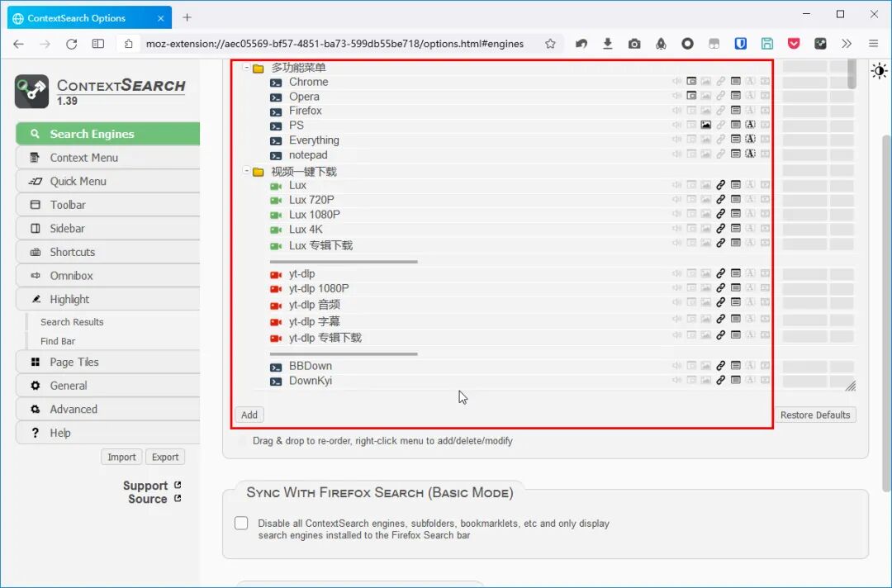
Task: Click the camera screenshot toolbar icon
Action: click(x=634, y=44)
